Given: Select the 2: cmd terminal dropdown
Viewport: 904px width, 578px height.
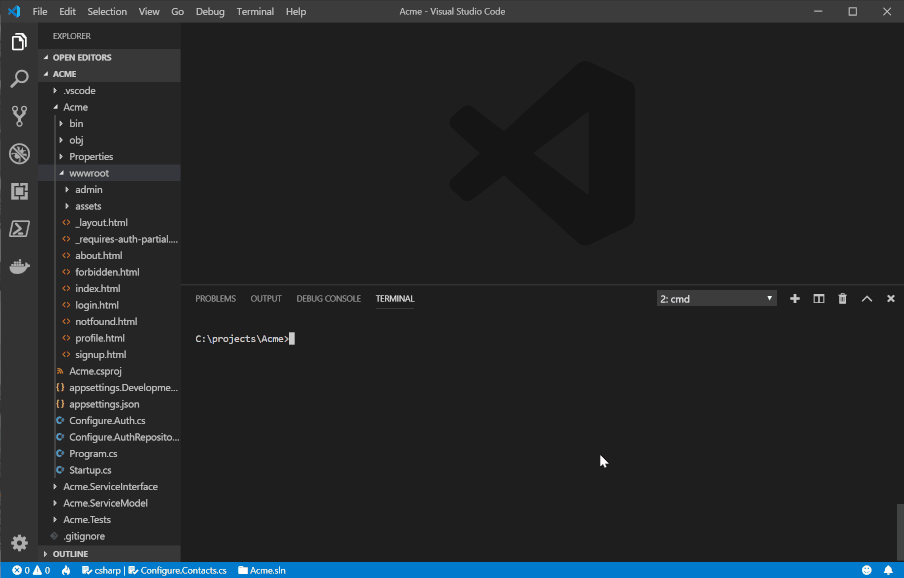Looking at the screenshot, I should pyautogui.click(x=717, y=299).
